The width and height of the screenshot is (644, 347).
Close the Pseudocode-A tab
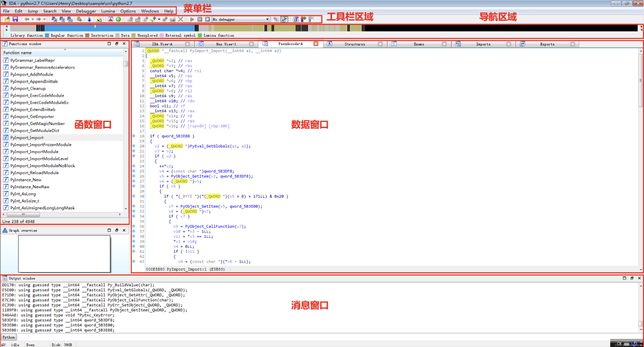[x=315, y=44]
